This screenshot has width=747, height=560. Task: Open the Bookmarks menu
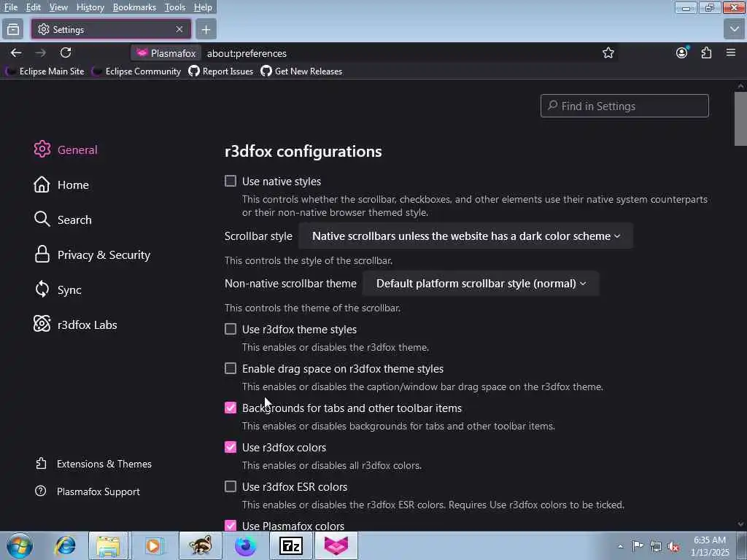[134, 7]
